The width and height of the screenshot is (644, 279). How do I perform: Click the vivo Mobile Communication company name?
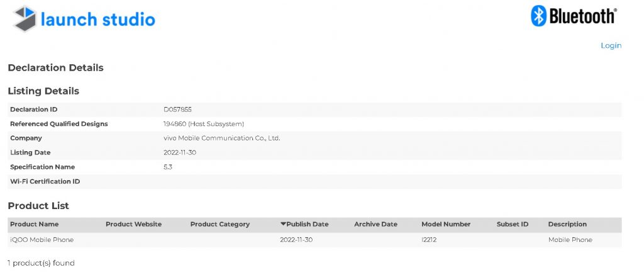coord(221,138)
